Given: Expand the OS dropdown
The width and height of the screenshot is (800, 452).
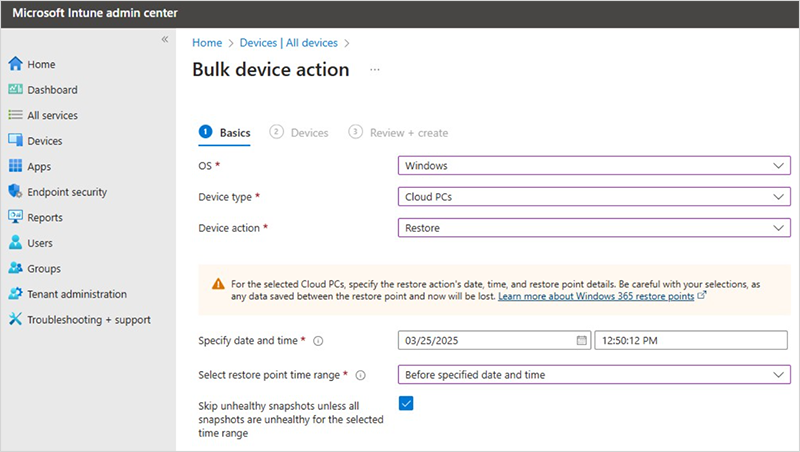Looking at the screenshot, I should [x=594, y=166].
